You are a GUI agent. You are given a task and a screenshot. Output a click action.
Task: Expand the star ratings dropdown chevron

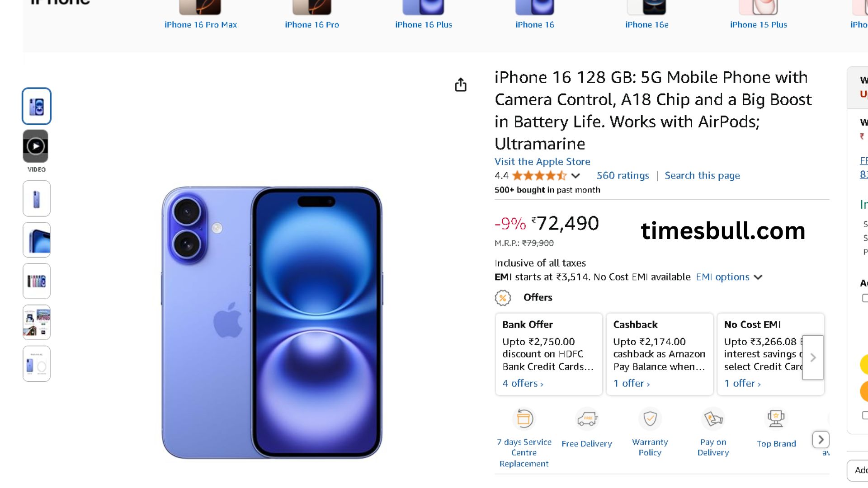(576, 176)
